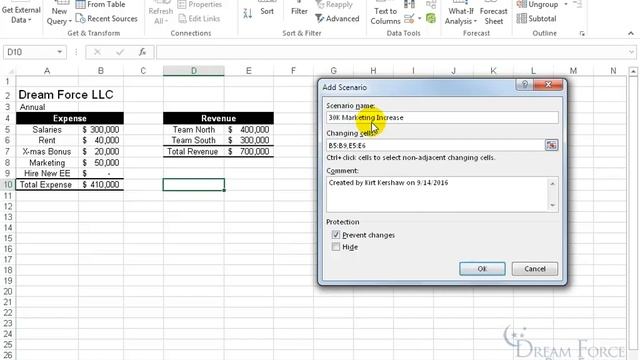Screen dimensions: 640x360
Task: Click the Scenario name field
Action: (x=442, y=118)
